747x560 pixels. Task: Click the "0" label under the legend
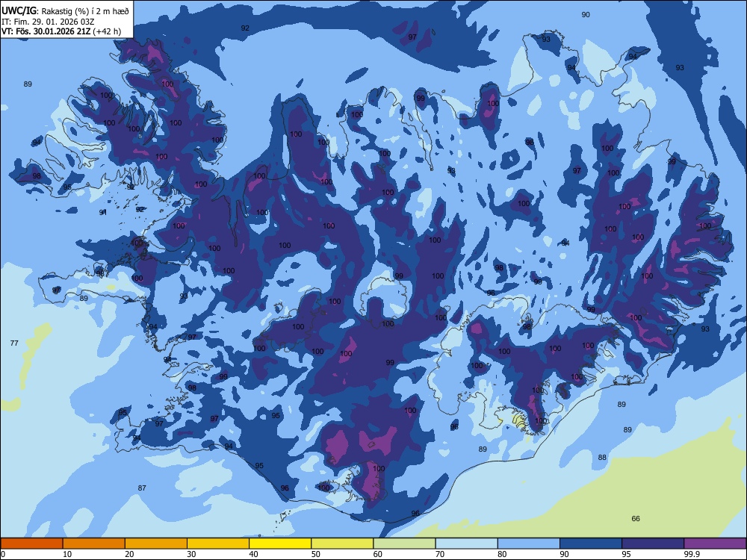[2, 554]
